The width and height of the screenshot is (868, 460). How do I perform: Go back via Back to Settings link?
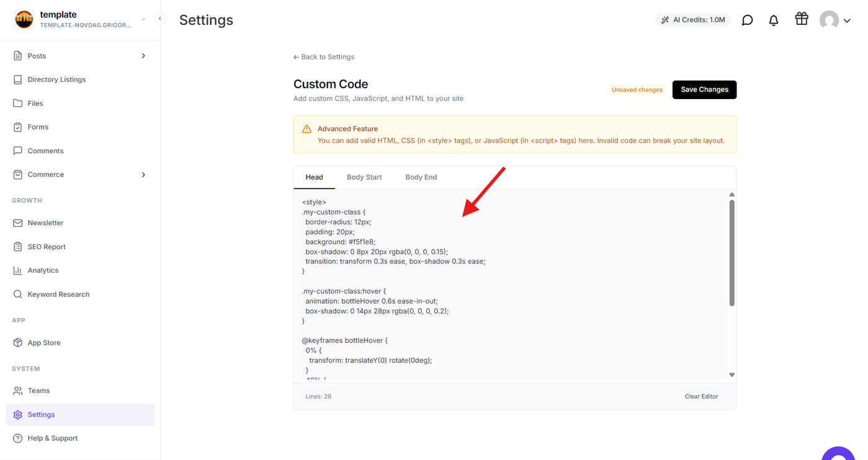coord(323,57)
